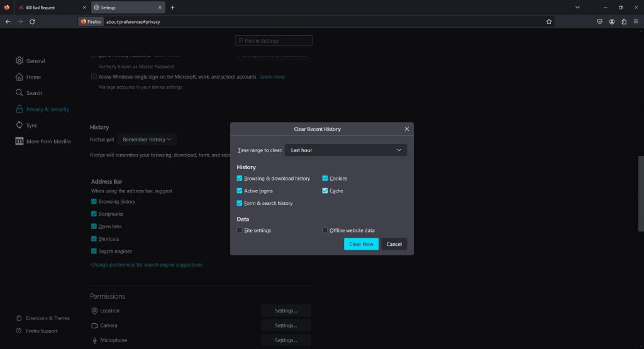Reload the page with the refresh icon
Viewport: 644px width, 349px height.
[x=32, y=21]
